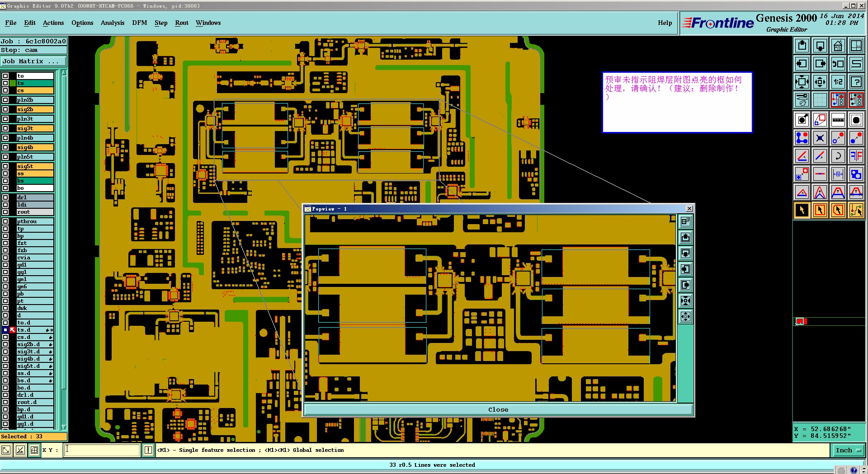
Task: Click the X Y coordinate input field
Action: [x=102, y=450]
